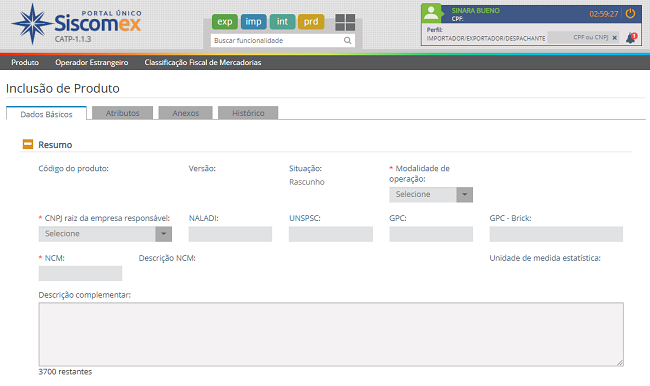The width and height of the screenshot is (650, 386).
Task: Click the SINARA BUENO user name
Action: 475,10
